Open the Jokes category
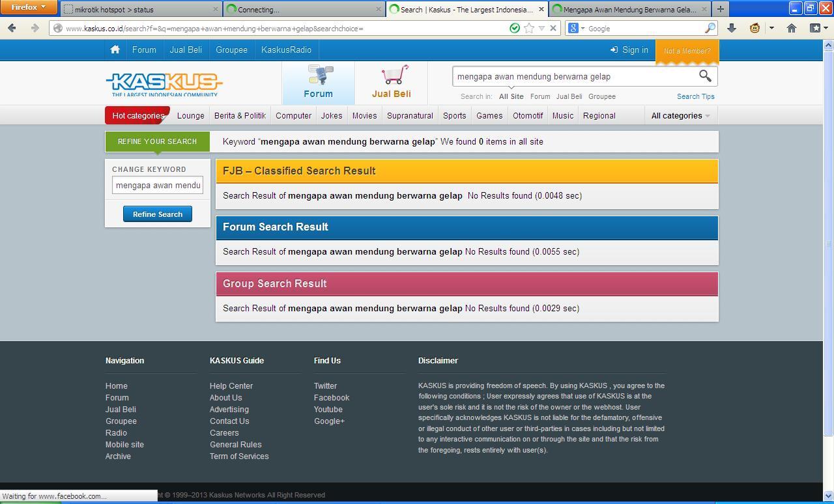Viewport: 834px width, 504px height. pos(331,115)
